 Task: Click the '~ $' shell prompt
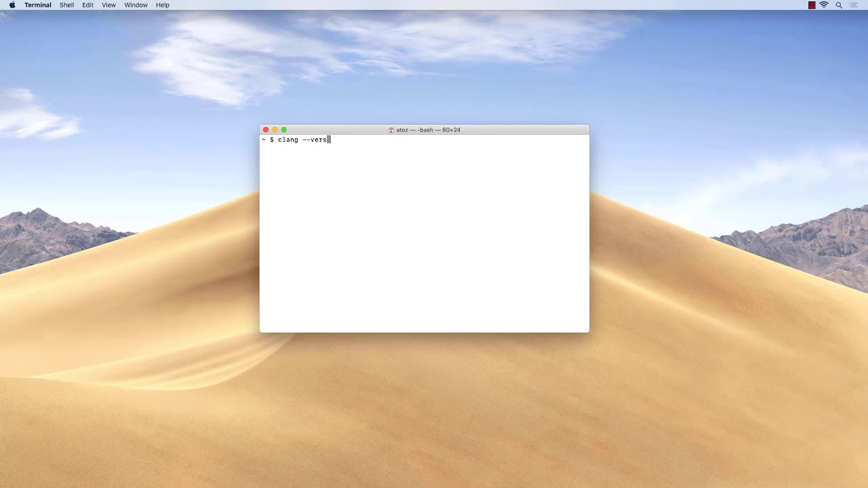pyautogui.click(x=268, y=140)
